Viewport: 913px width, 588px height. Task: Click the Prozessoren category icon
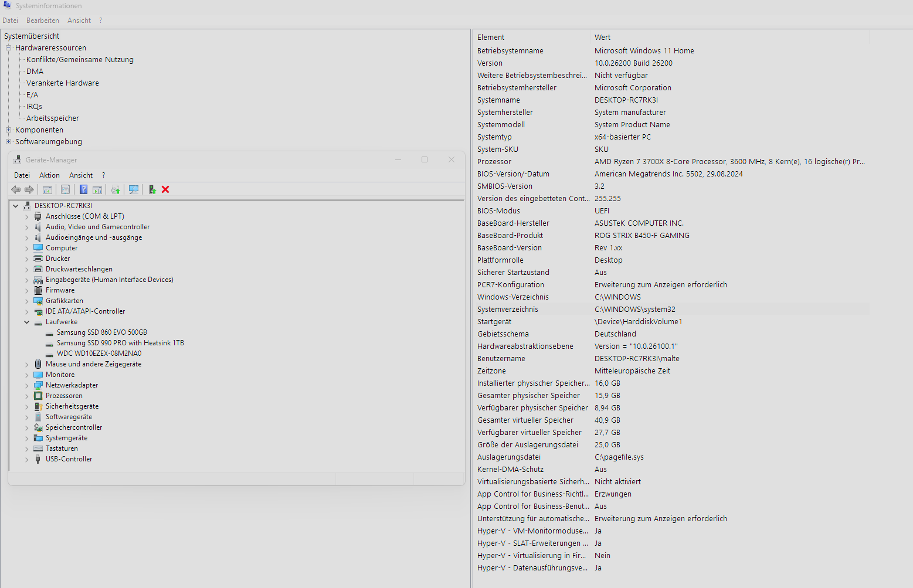click(x=38, y=396)
